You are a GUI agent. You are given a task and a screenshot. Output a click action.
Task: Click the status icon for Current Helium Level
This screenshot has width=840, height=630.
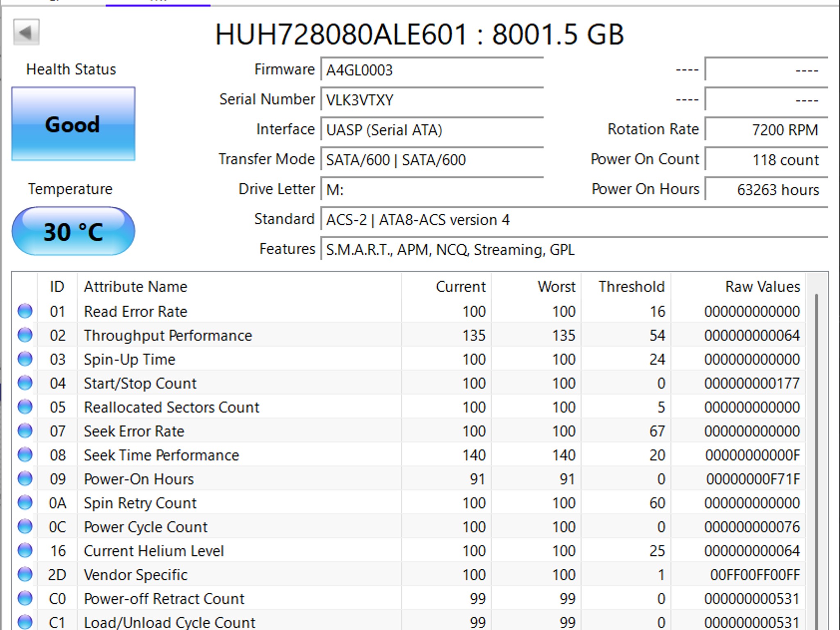[25, 550]
